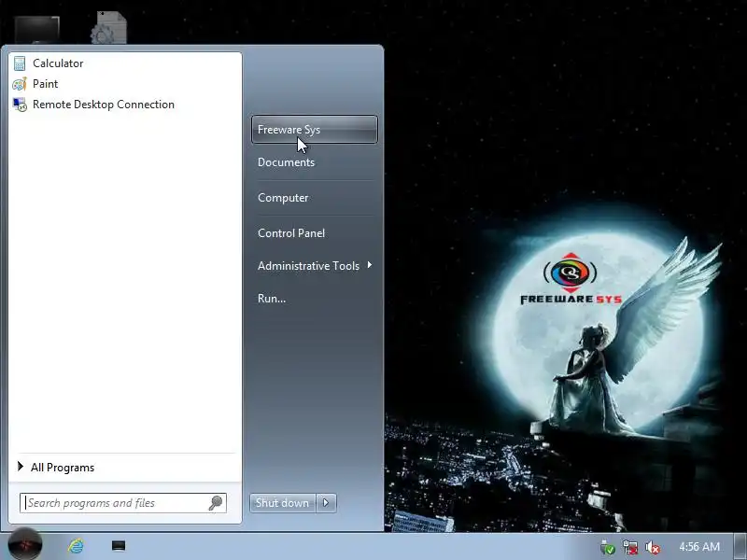Click the Remote Desktop Connection icon
Viewport: 747px width, 560px height.
[20, 105]
